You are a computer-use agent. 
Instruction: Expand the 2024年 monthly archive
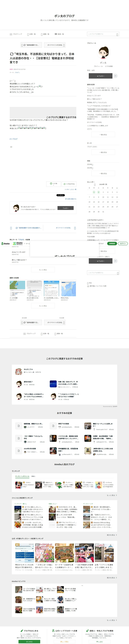tap(90, 165)
